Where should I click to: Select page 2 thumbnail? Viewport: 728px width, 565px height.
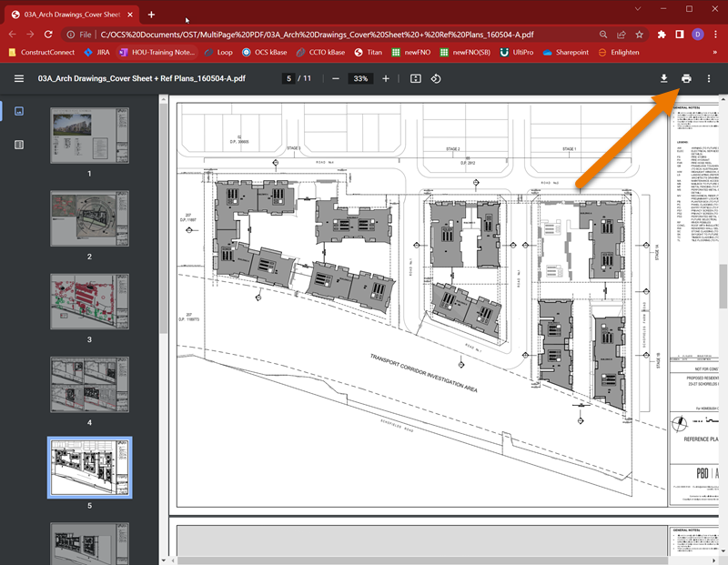tap(89, 218)
